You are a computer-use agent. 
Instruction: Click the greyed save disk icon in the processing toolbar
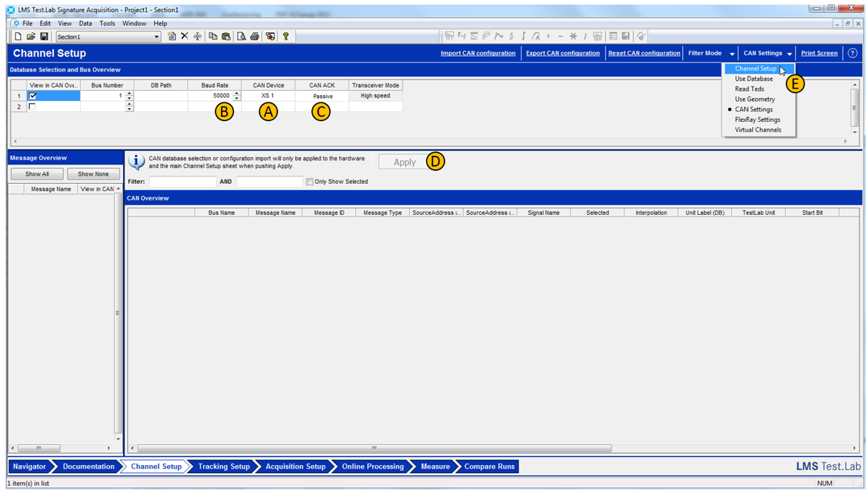[626, 36]
